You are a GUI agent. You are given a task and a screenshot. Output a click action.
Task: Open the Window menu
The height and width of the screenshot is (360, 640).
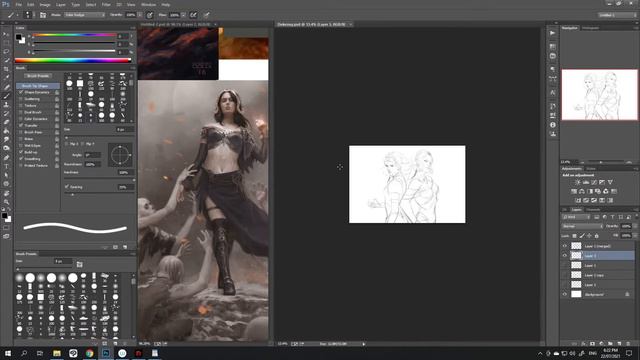click(x=148, y=4)
